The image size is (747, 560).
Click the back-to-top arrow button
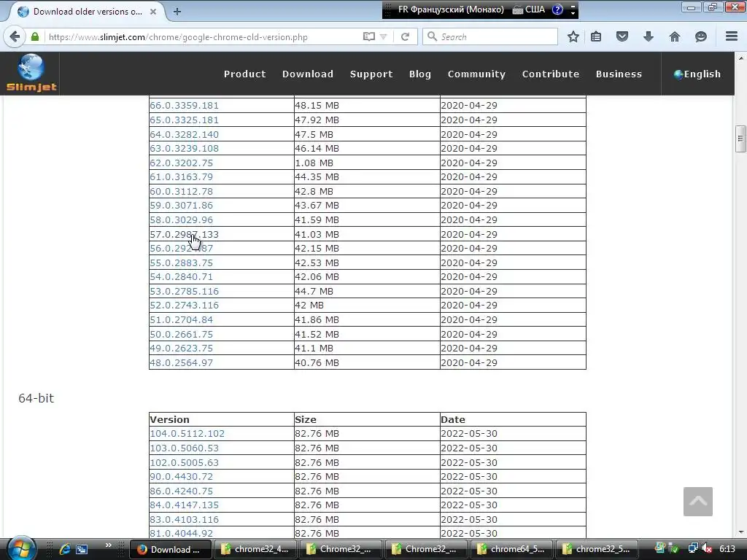tap(698, 502)
